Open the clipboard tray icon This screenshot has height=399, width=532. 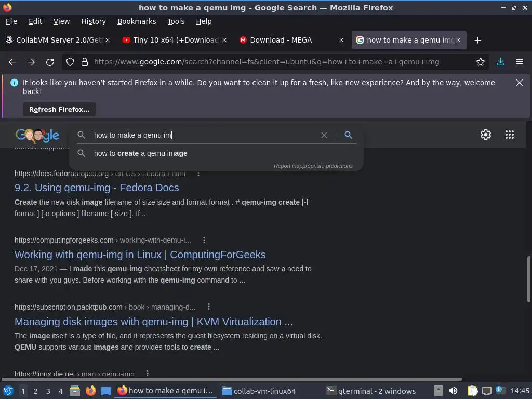coord(472,391)
